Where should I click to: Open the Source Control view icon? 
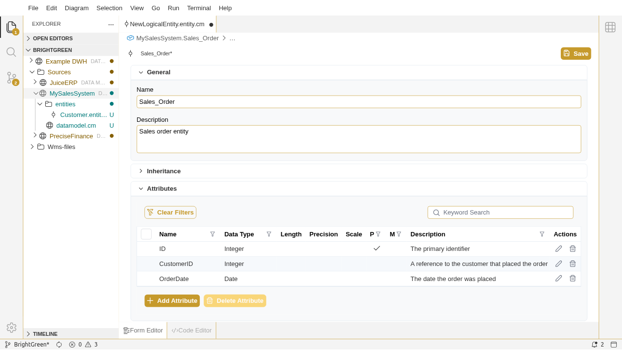pos(11,78)
